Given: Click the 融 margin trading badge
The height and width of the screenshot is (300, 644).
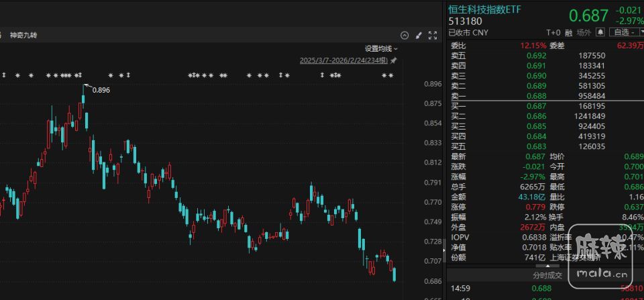Looking at the screenshot, I should 568,32.
